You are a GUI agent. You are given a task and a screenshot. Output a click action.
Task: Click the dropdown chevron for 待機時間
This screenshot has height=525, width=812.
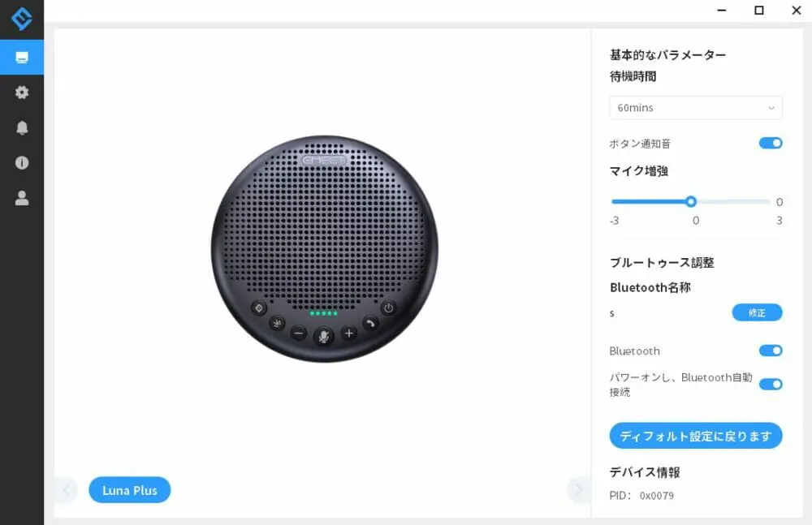(x=771, y=108)
